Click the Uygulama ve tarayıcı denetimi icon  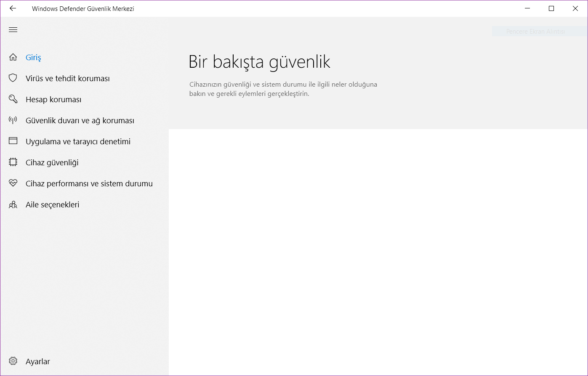[13, 141]
